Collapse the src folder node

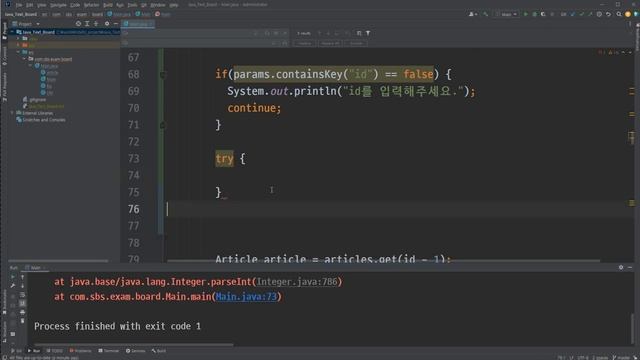point(18,52)
